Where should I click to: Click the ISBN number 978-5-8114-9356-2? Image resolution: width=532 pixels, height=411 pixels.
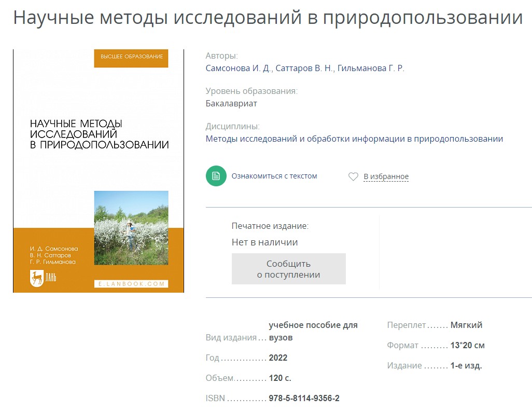(304, 398)
